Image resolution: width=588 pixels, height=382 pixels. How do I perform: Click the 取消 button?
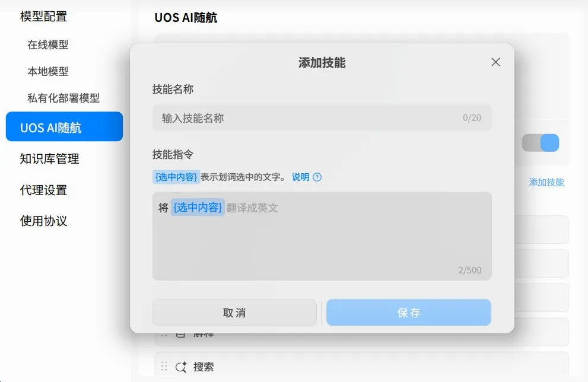pos(234,312)
